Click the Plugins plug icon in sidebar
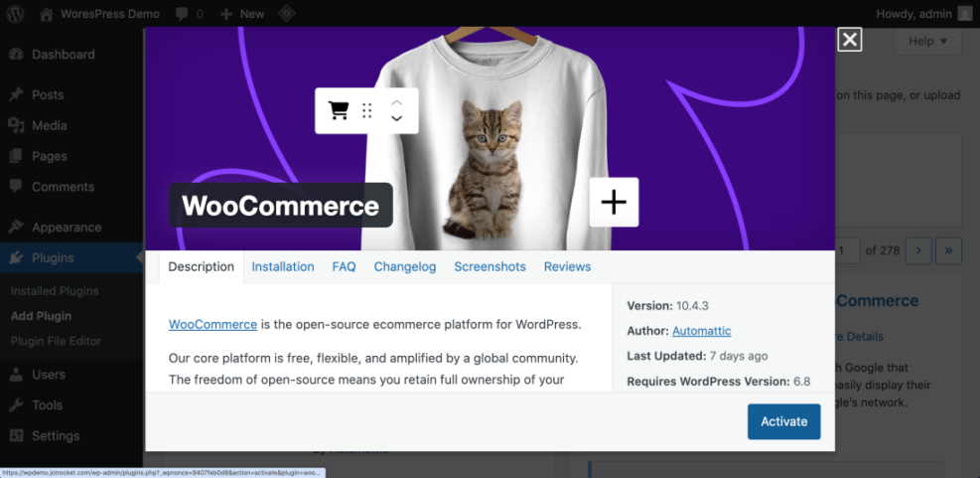The image size is (980, 478). coord(16,257)
